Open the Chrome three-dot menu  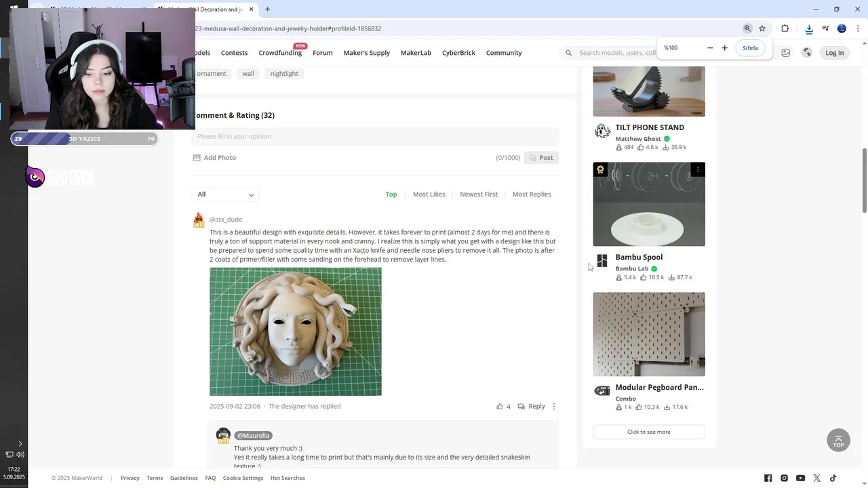tap(858, 28)
